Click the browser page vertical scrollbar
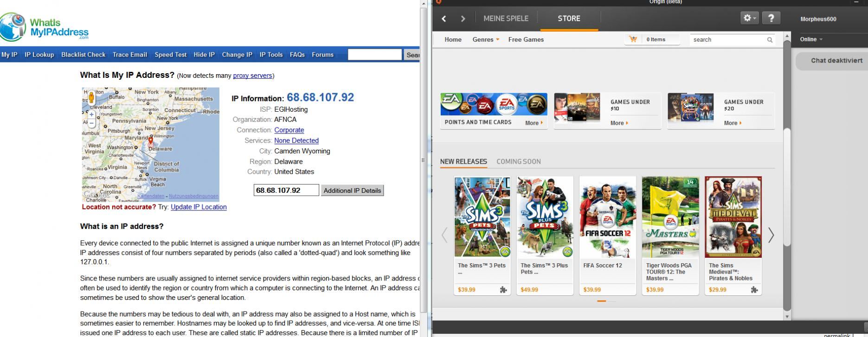Viewport: 868px width, 337px height. pos(423,160)
